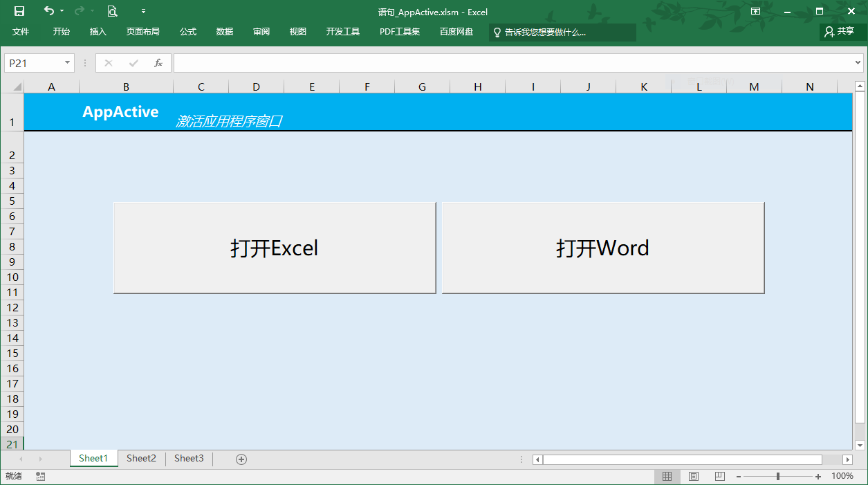Open the undo history dropdown arrow

coord(62,11)
